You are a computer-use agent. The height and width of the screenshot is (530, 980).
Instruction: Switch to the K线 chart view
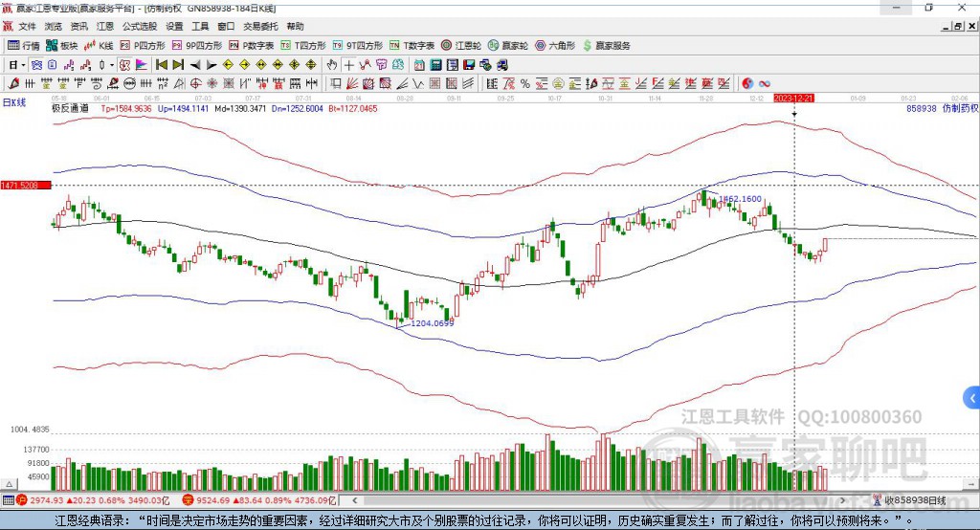(99, 46)
